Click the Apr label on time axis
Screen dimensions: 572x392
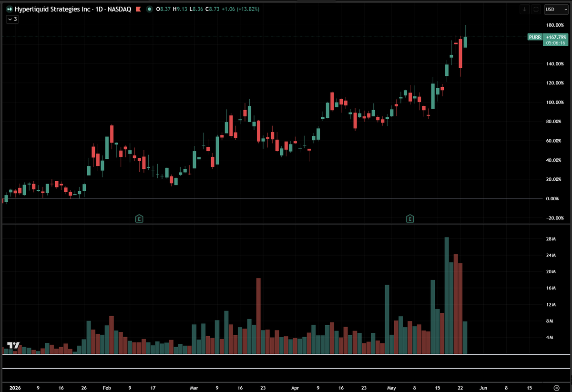pyautogui.click(x=295, y=388)
